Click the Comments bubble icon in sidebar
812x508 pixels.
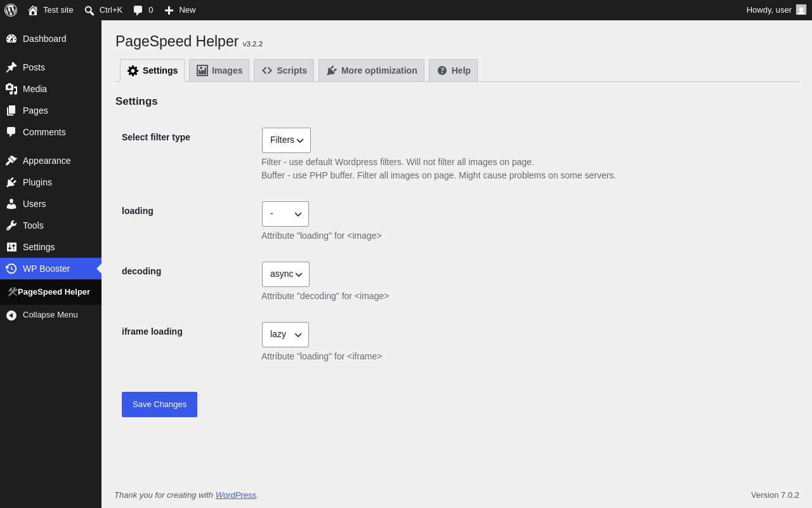click(x=11, y=132)
